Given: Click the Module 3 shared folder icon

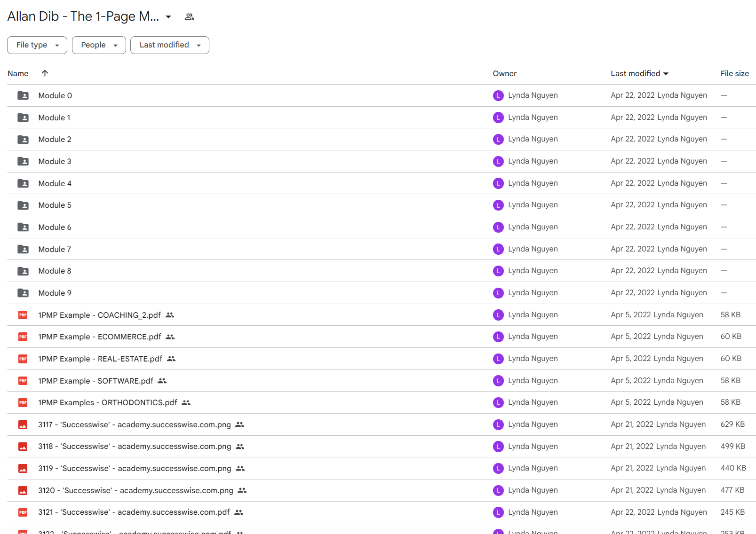Looking at the screenshot, I should [x=23, y=161].
